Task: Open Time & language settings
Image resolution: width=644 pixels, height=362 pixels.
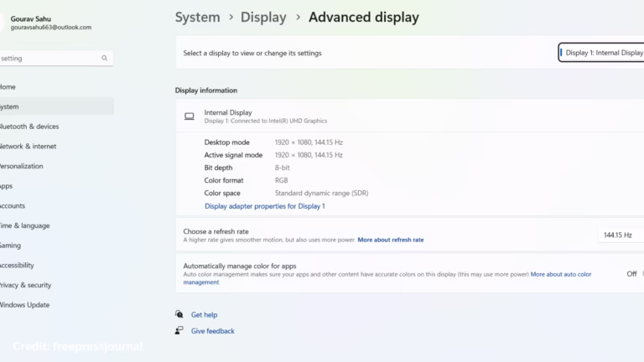Action: [57, 225]
